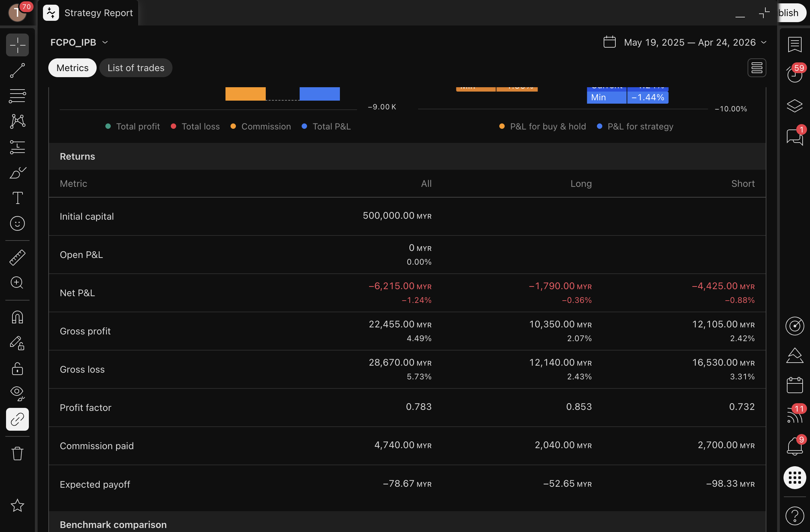Toggle magnet mode for drawings
810x532 pixels.
point(17,317)
